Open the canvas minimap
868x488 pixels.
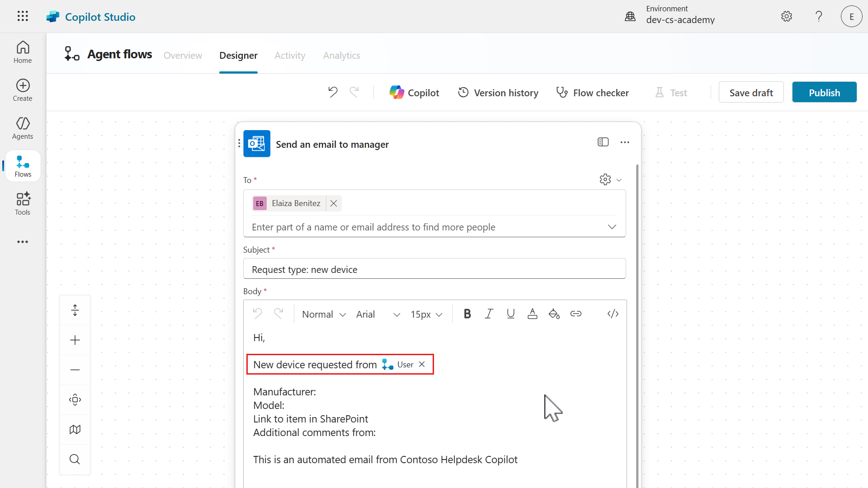(x=75, y=429)
